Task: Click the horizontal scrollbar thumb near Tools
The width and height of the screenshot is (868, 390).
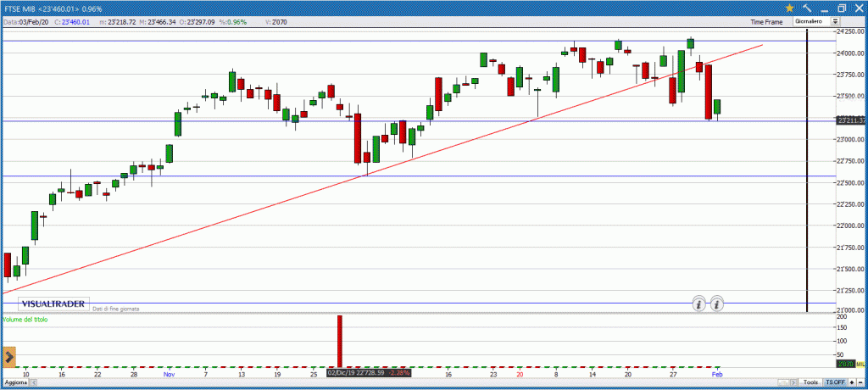Action: click(783, 383)
